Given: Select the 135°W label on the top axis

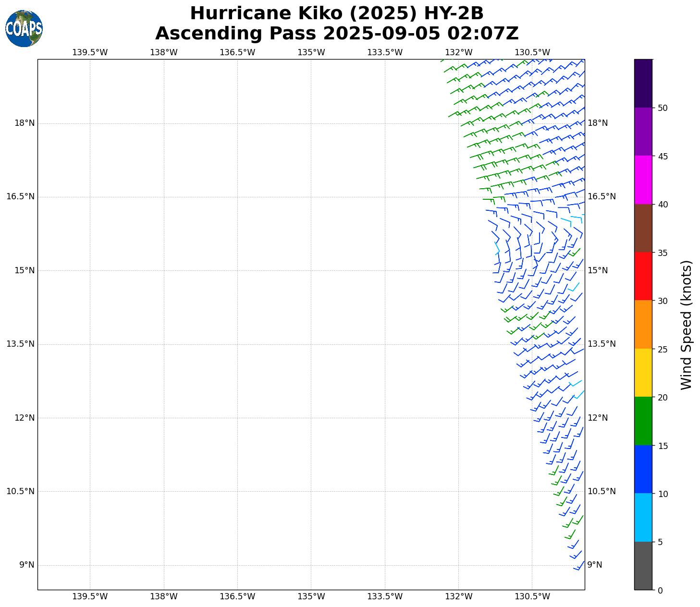Looking at the screenshot, I should point(311,52).
